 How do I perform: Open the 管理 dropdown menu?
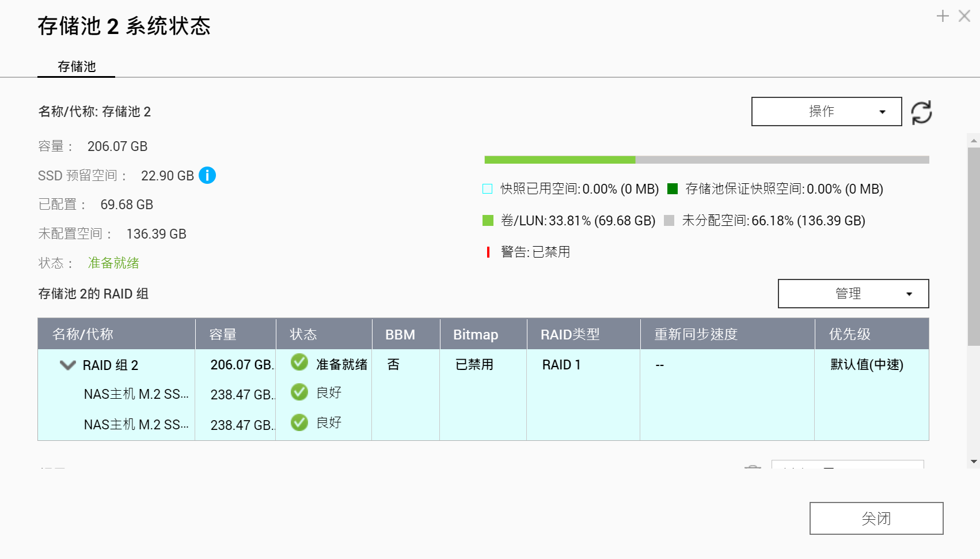coord(853,294)
